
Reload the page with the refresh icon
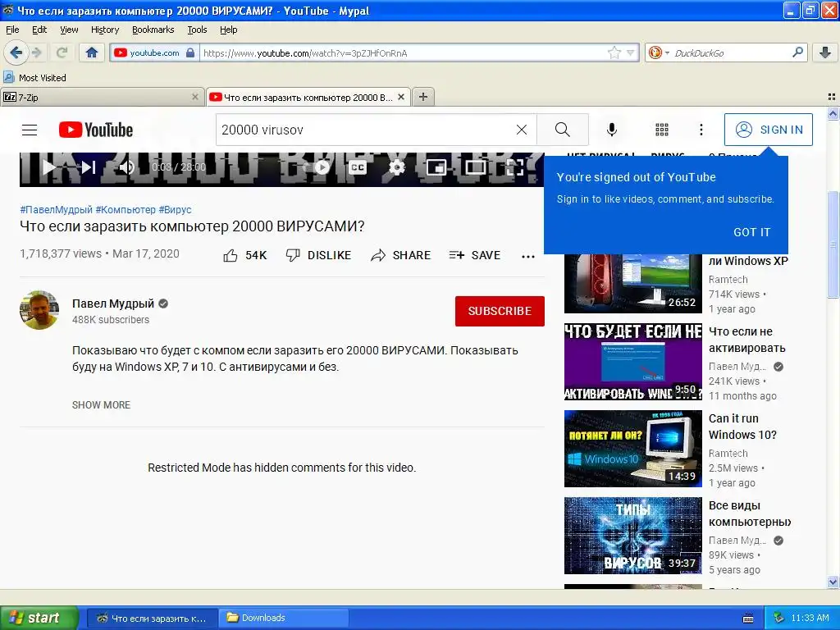pyautogui.click(x=62, y=52)
